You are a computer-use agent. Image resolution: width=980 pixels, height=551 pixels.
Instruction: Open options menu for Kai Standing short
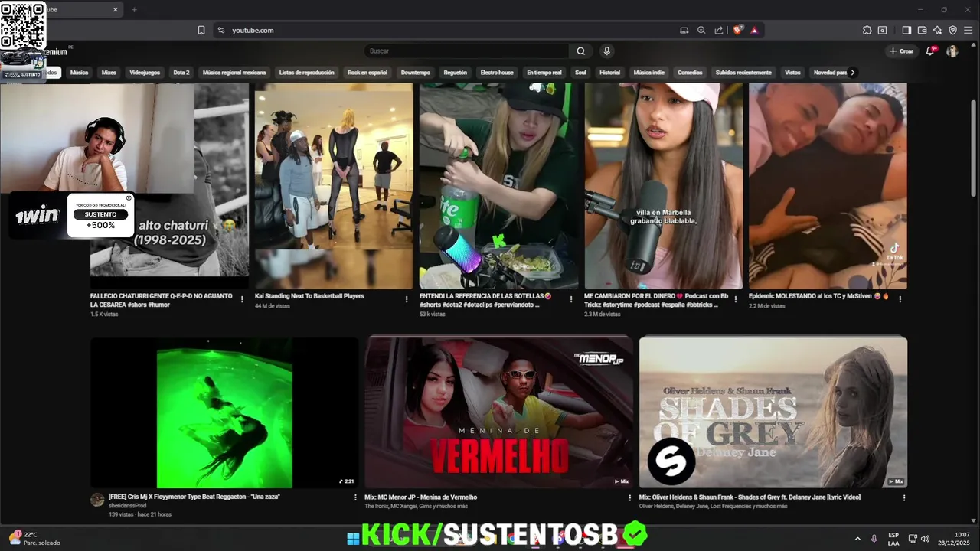coord(407,299)
